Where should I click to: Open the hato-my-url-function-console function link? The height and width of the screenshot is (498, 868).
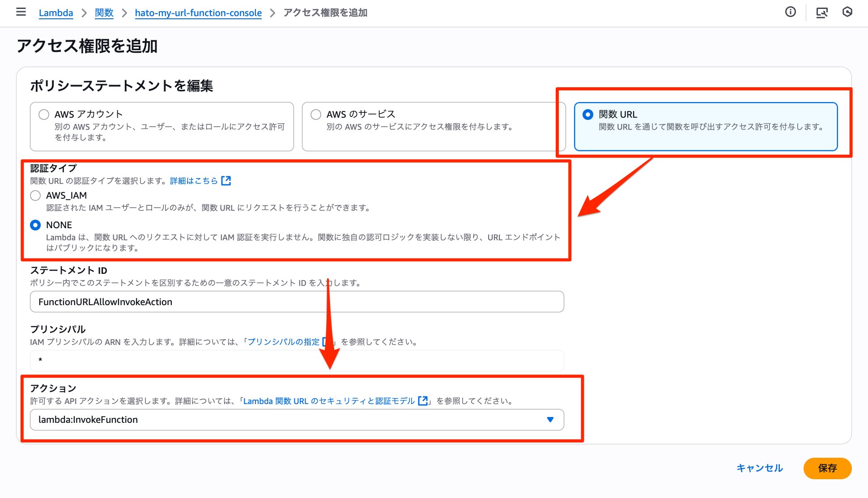tap(198, 13)
